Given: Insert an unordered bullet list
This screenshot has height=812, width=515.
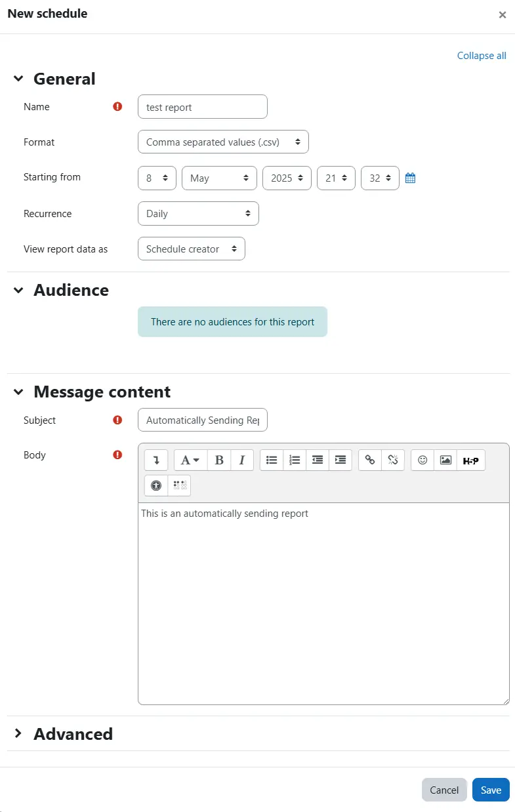Looking at the screenshot, I should [x=272, y=460].
